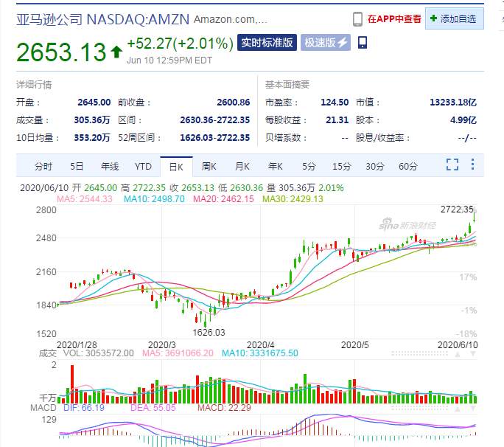504x447 pixels.
Task: Click the large 2653.13 price
Action: [61, 52]
